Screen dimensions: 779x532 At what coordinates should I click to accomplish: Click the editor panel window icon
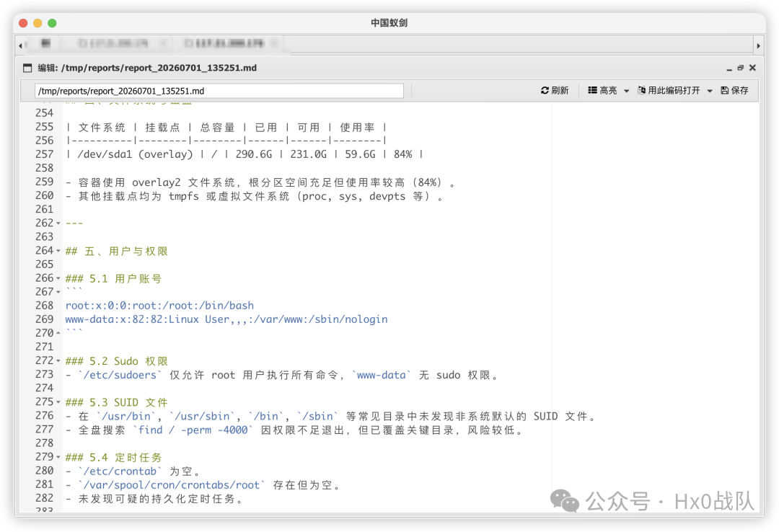(27, 68)
